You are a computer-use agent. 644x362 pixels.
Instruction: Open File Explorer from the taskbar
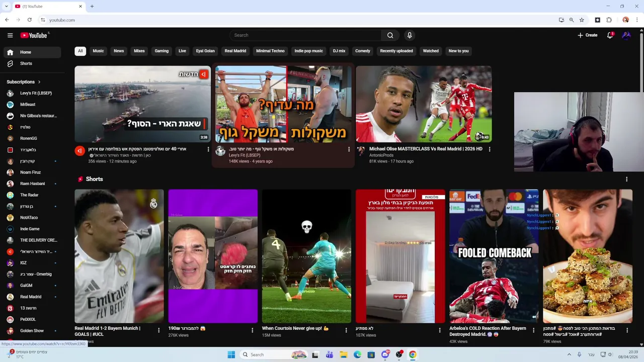coord(343,354)
